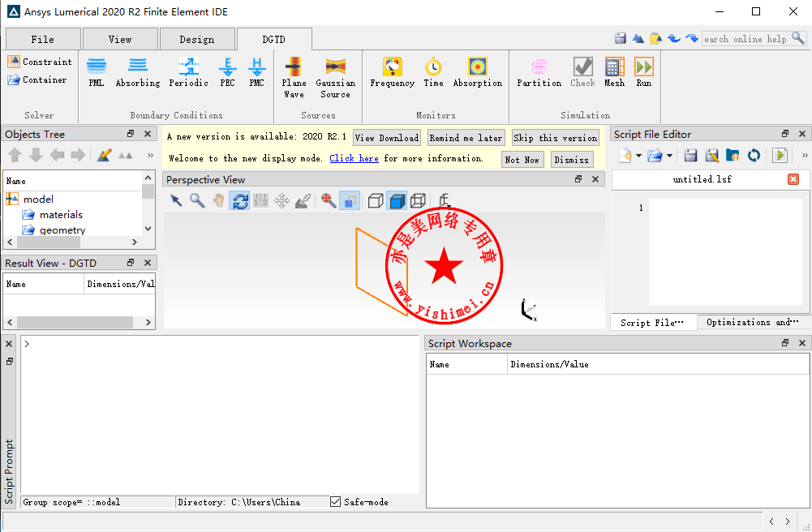The width and height of the screenshot is (812, 532).
Task: Open the View ribbon tab
Action: pyautogui.click(x=120, y=39)
